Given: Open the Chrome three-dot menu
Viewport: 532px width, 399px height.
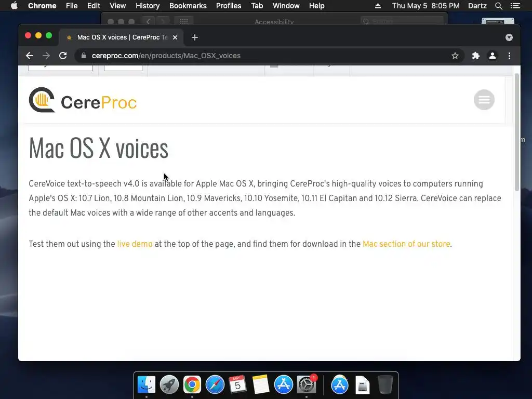Looking at the screenshot, I should 509,56.
